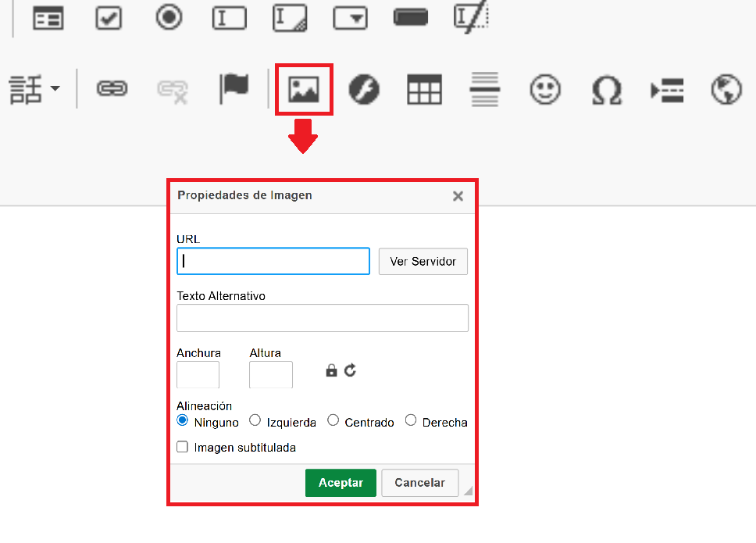Insert a form Button element
The width and height of the screenshot is (756, 543).
pos(411,17)
